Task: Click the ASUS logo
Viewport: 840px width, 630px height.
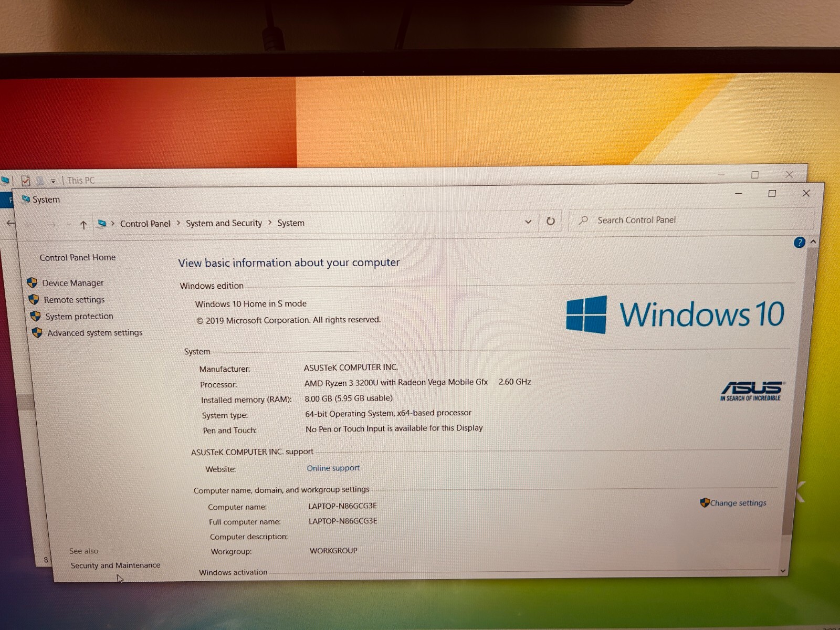Action: point(751,391)
